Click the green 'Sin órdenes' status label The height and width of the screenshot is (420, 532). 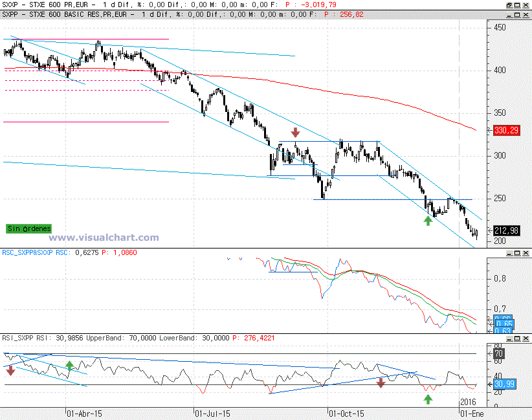click(29, 228)
